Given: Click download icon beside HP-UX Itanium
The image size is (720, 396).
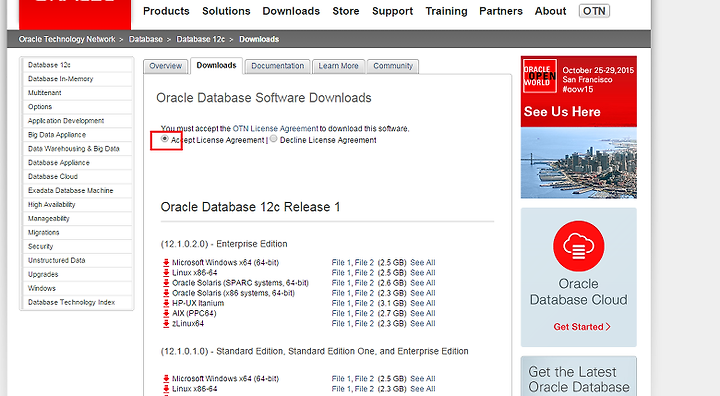Looking at the screenshot, I should (x=166, y=303).
